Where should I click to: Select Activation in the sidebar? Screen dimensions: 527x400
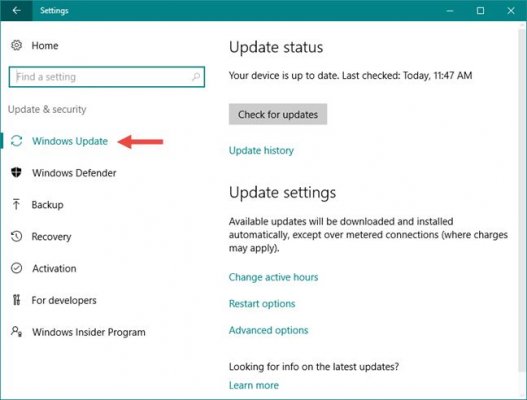tap(54, 268)
